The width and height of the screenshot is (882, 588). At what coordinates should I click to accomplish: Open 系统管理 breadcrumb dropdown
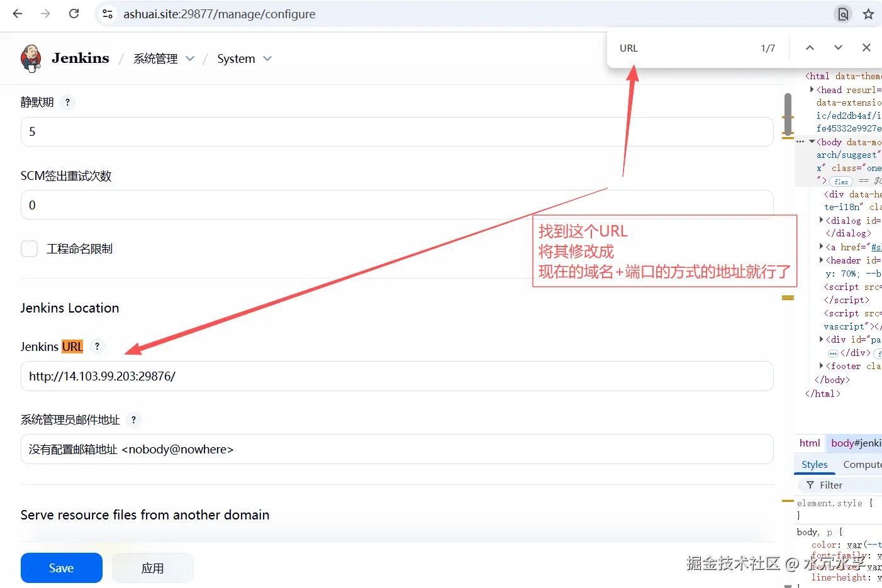click(x=190, y=58)
